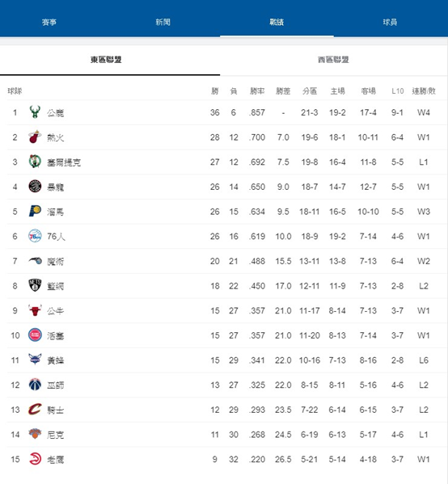This screenshot has width=448, height=484.
Task: Click the Philadelphia 76ers team logo
Action: coord(35,236)
